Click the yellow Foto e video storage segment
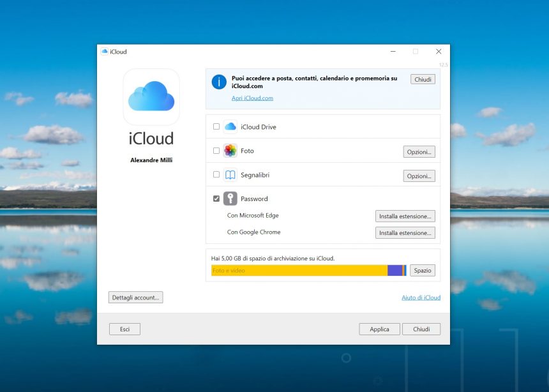This screenshot has height=392, width=549. click(x=299, y=271)
